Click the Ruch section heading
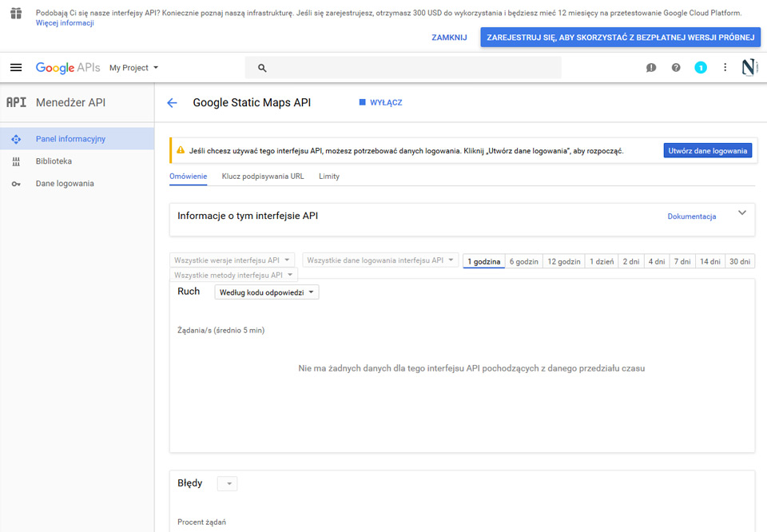Screen dimensions: 767x532 coord(189,292)
